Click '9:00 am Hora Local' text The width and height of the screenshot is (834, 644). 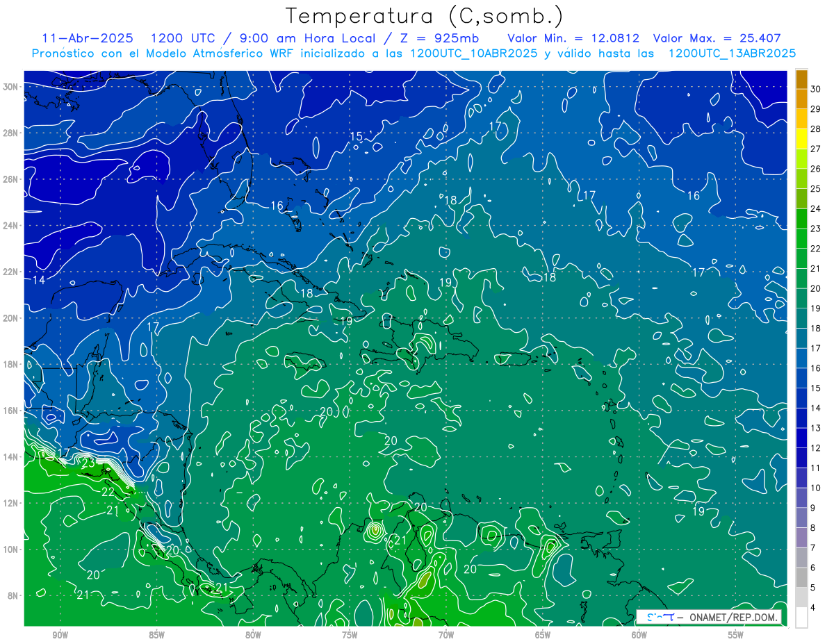tap(308, 38)
